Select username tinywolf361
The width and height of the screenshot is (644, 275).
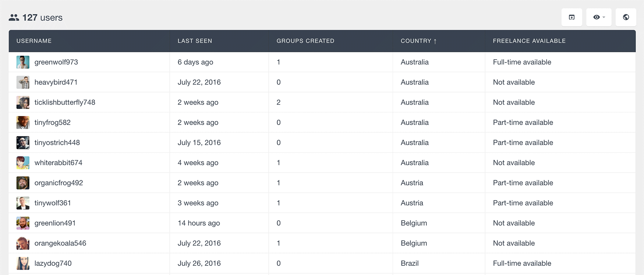click(53, 203)
